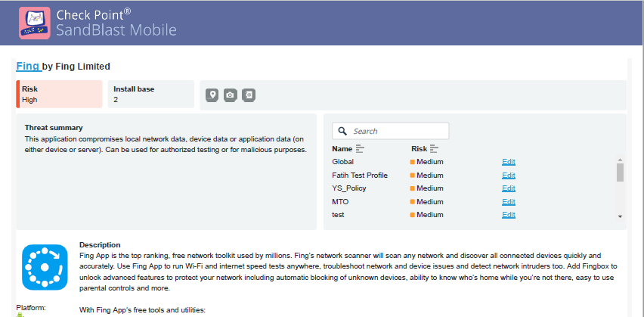Viewport: 644px width, 317px height.
Task: Click the Fing app icon
Action: tap(45, 268)
